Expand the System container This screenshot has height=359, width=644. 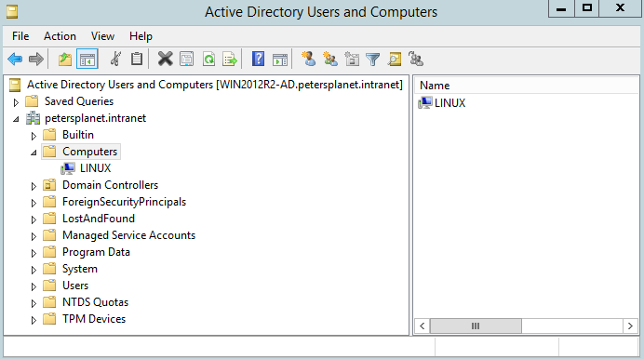34,270
